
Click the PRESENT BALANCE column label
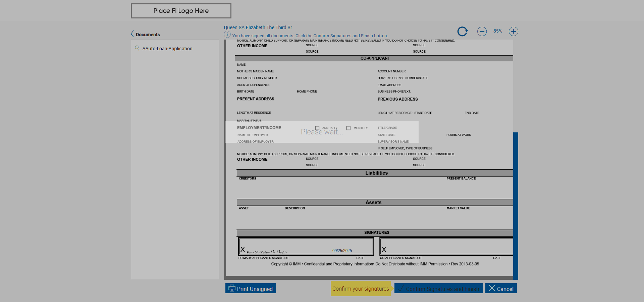pos(461,179)
